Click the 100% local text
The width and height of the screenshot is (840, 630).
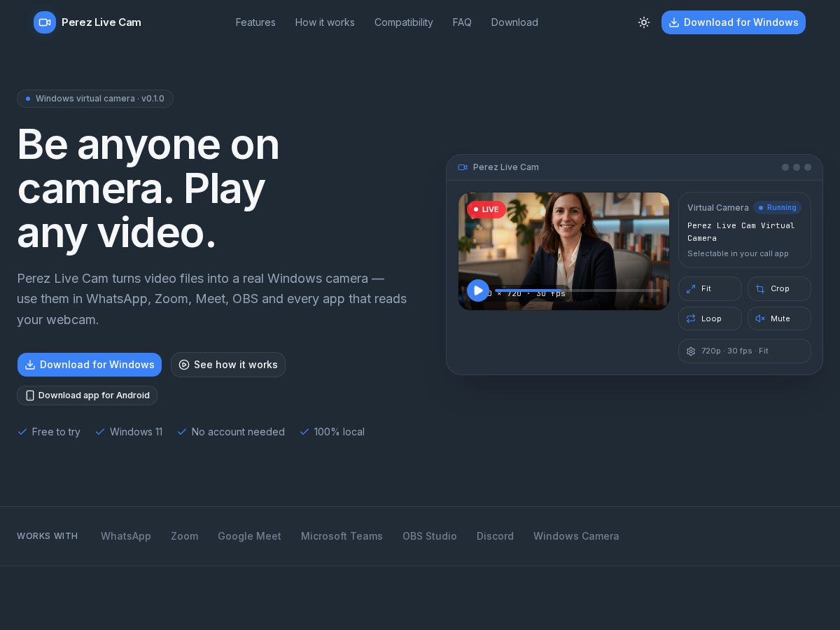point(339,432)
